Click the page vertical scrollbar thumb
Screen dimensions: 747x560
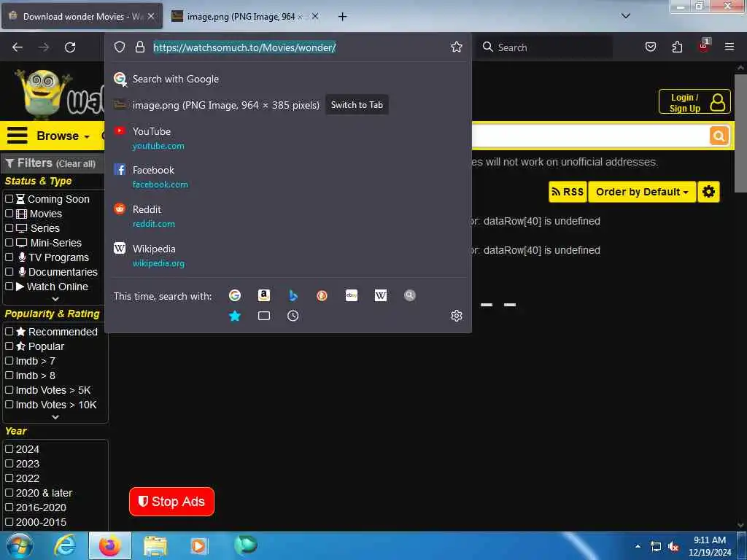[740, 133]
